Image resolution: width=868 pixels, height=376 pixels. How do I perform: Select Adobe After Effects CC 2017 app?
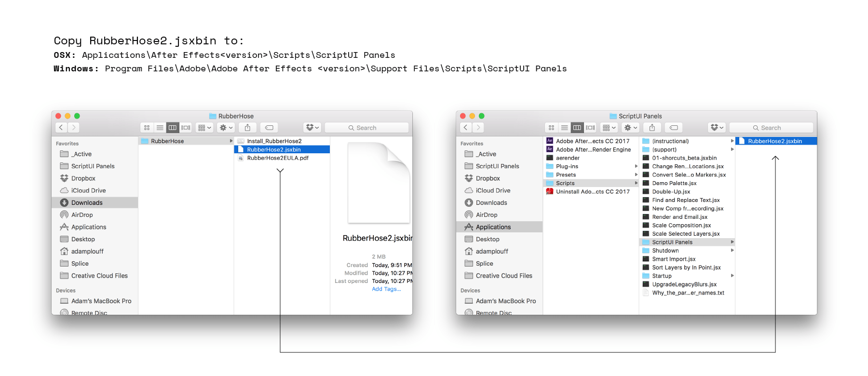tap(591, 141)
